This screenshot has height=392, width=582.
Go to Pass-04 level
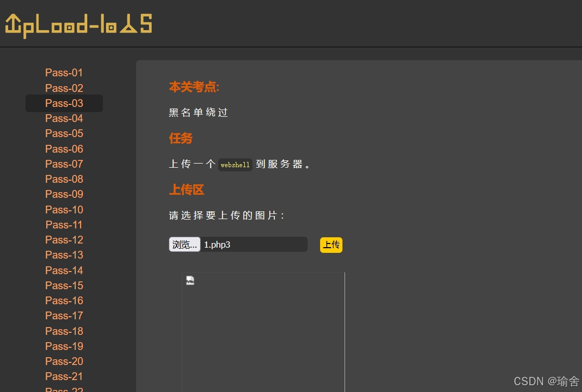tap(64, 118)
